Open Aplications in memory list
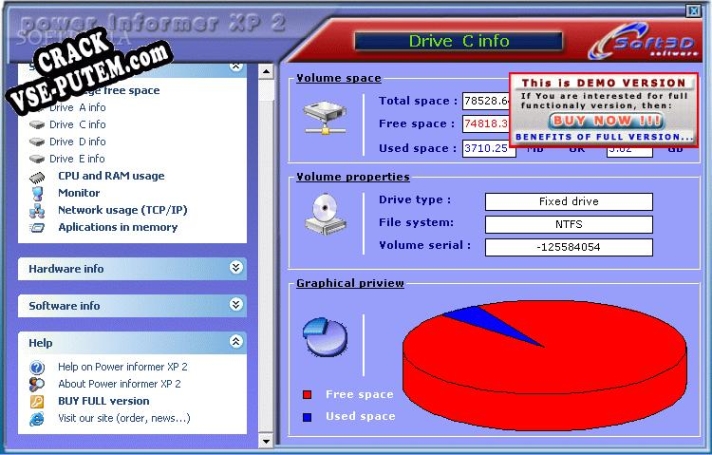Image resolution: width=712 pixels, height=455 pixels. (118, 228)
